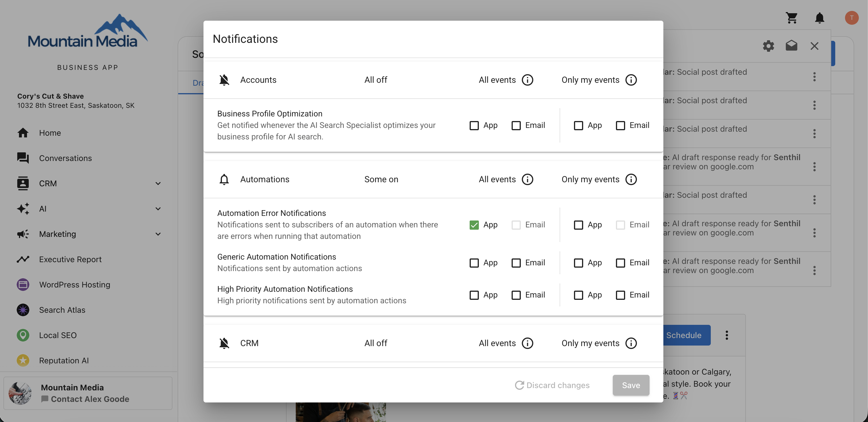Open options for first AI draft response notification

click(814, 166)
